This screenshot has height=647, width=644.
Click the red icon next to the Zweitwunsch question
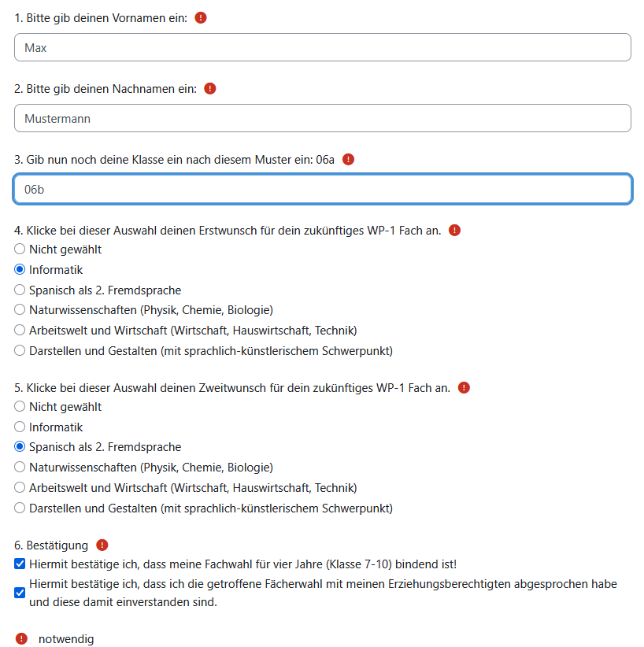464,387
